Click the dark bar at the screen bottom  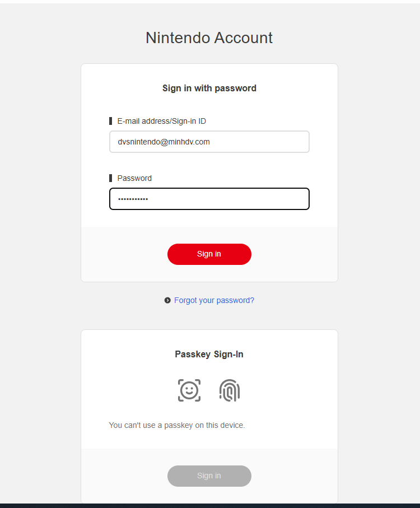tap(209, 505)
